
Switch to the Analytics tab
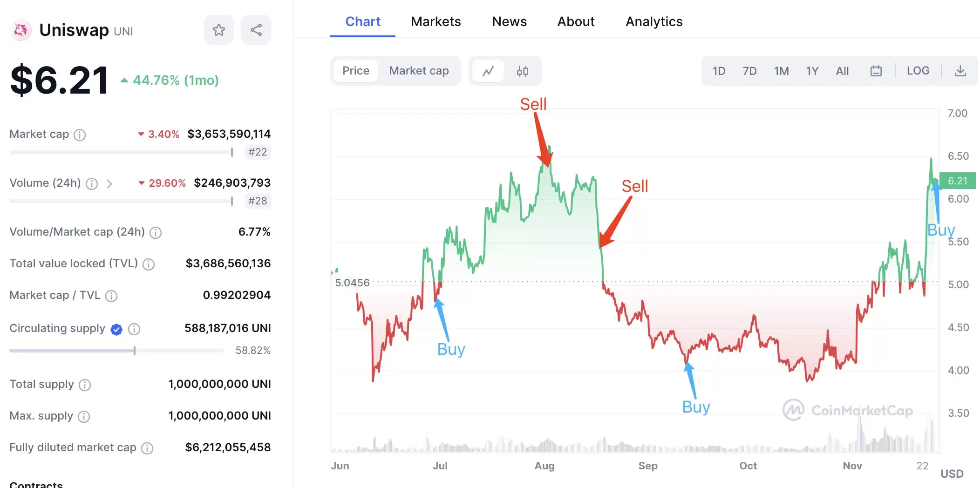[653, 22]
